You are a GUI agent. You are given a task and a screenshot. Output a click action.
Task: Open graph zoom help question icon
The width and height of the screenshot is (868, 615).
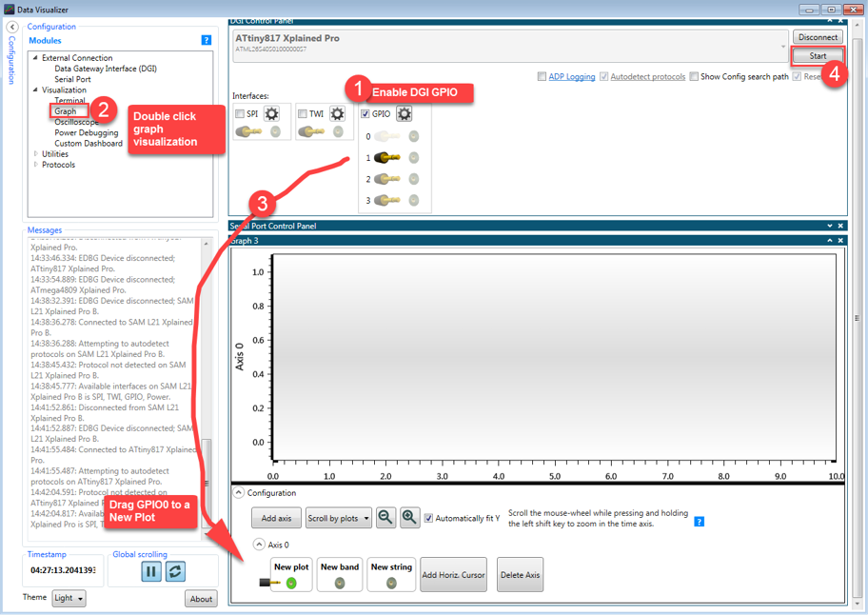point(700,522)
